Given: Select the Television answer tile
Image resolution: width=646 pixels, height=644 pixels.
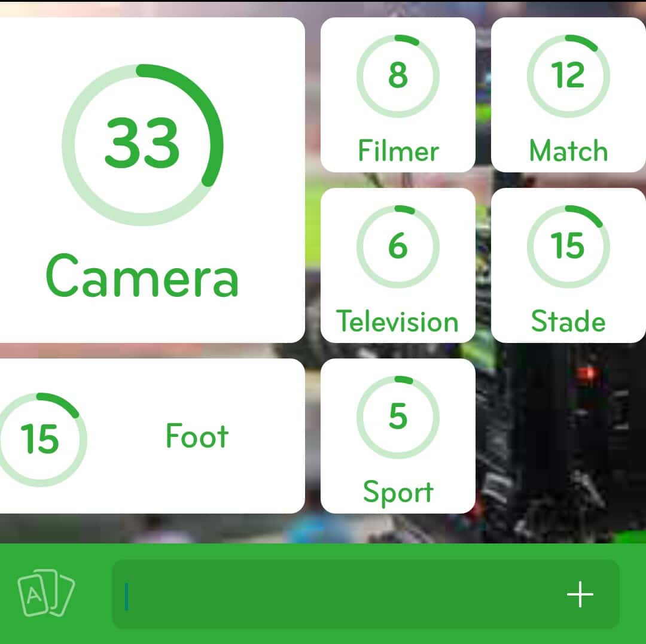Looking at the screenshot, I should 398,265.
